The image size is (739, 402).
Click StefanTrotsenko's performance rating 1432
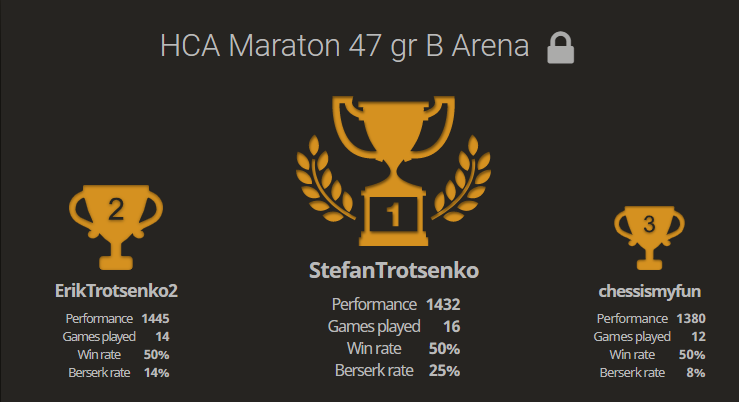coord(442,304)
